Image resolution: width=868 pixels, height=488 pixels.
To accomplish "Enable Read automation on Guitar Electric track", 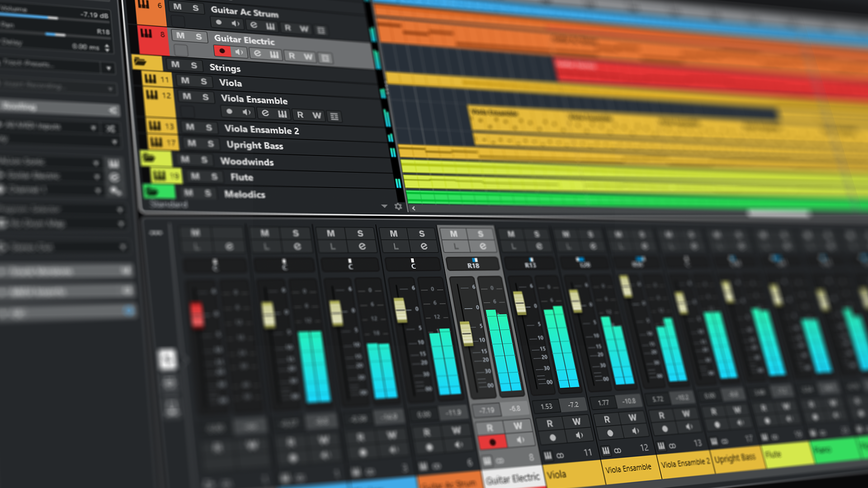I will click(292, 56).
